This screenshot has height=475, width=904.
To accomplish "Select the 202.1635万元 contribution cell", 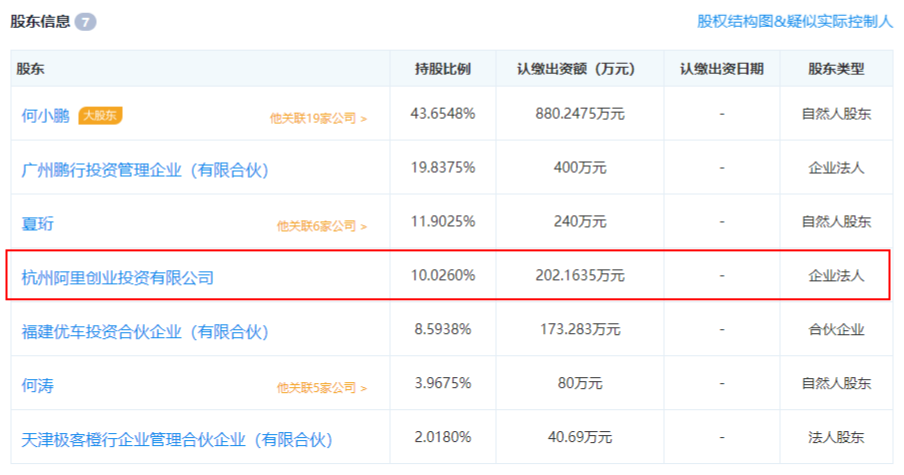I will (x=580, y=276).
